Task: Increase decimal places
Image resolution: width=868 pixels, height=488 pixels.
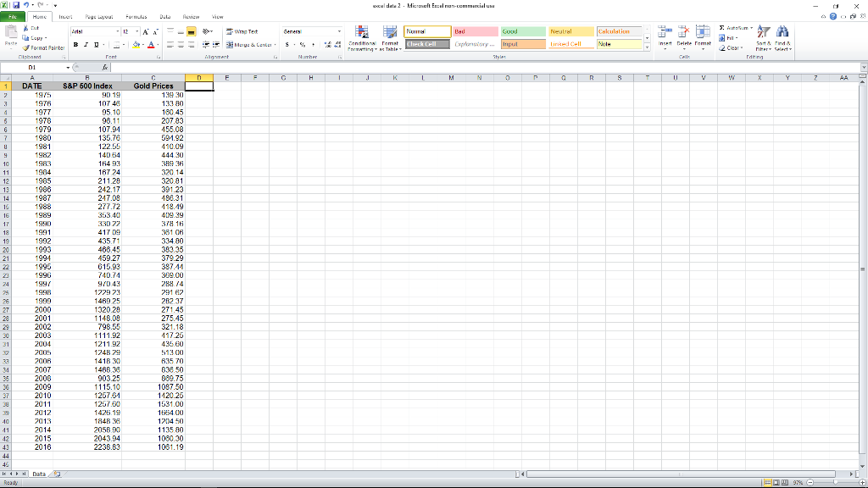Action: point(328,45)
